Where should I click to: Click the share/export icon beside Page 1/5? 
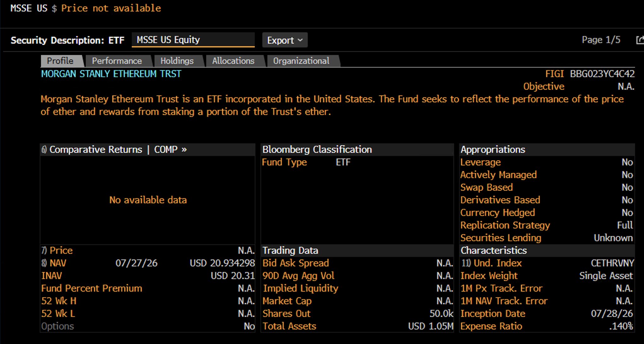(x=640, y=40)
